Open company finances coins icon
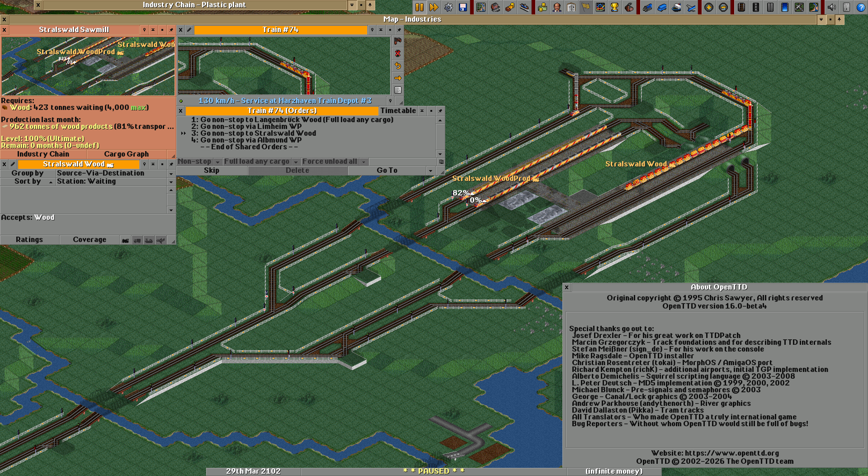 click(x=542, y=7)
